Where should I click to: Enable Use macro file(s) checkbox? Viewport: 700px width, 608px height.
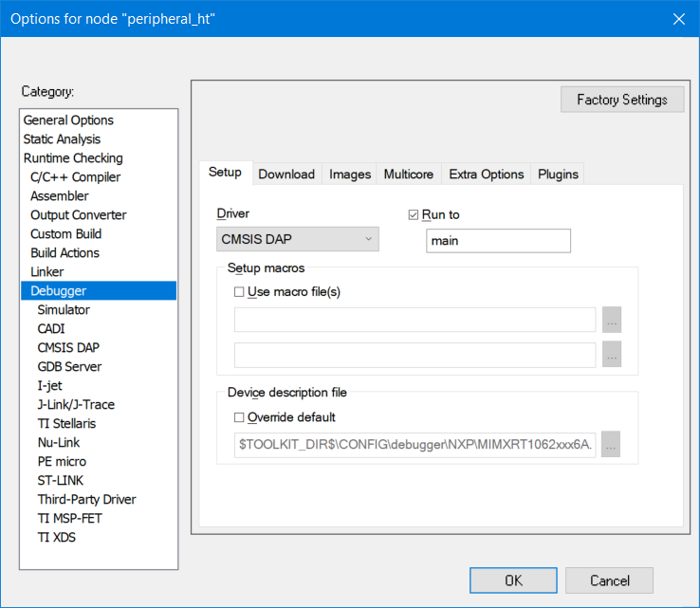[x=239, y=292]
